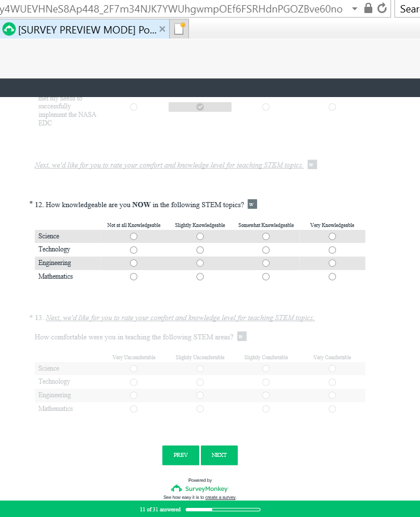Select Somewhat Knowledgeable for Engineering
The width and height of the screenshot is (420, 517).
click(x=266, y=263)
